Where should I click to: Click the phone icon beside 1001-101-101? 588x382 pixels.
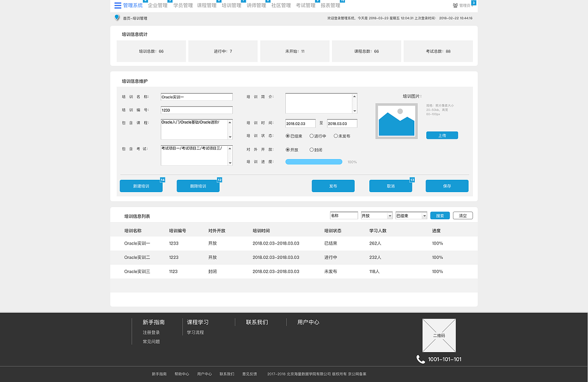tap(421, 359)
